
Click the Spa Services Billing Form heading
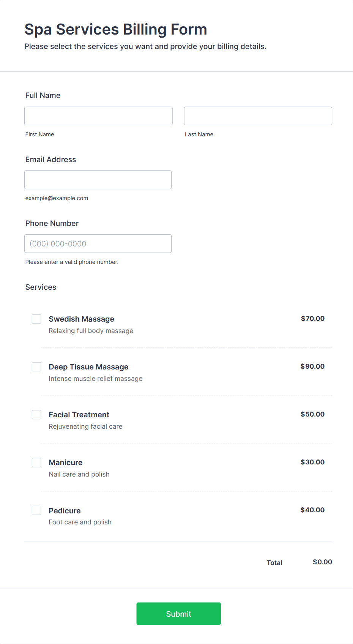coord(116,29)
